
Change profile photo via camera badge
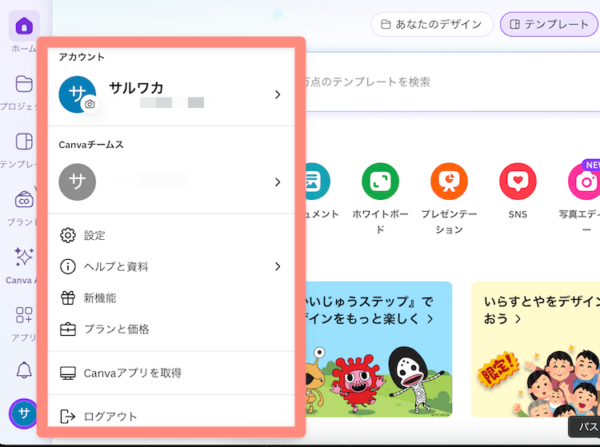click(x=90, y=104)
